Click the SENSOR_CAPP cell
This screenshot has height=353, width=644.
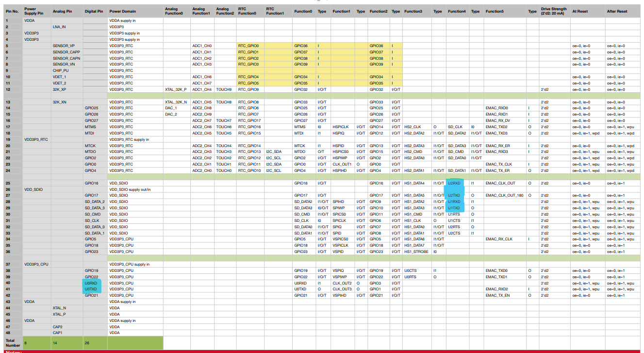click(67, 52)
